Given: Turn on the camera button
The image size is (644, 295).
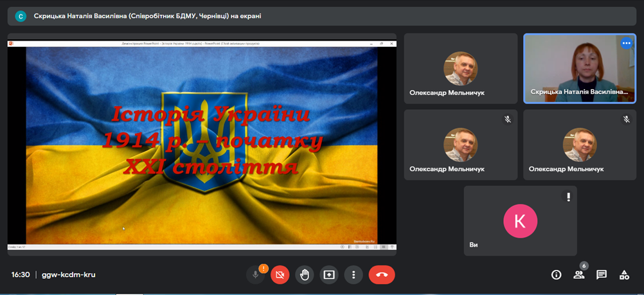Looking at the screenshot, I should point(280,275).
